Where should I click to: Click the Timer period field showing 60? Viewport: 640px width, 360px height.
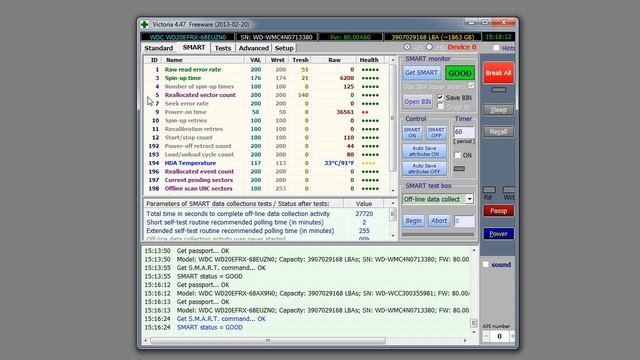point(464,132)
